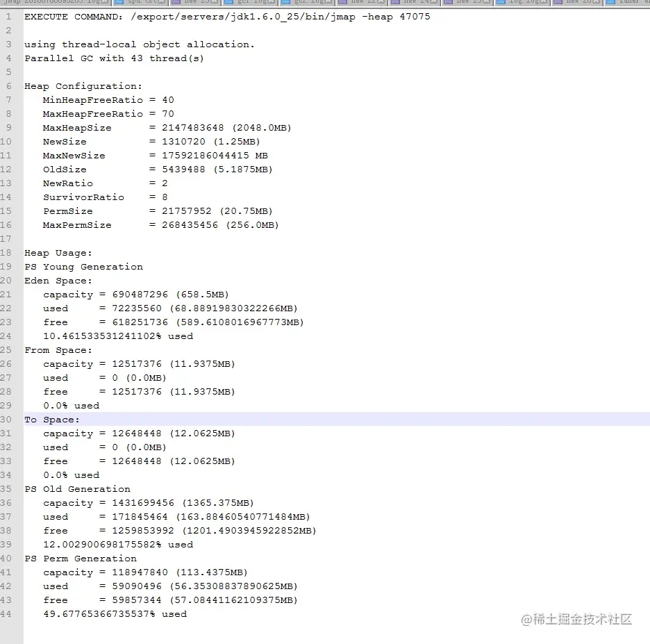Click the 'NewRatio = 2' line

click(x=106, y=183)
